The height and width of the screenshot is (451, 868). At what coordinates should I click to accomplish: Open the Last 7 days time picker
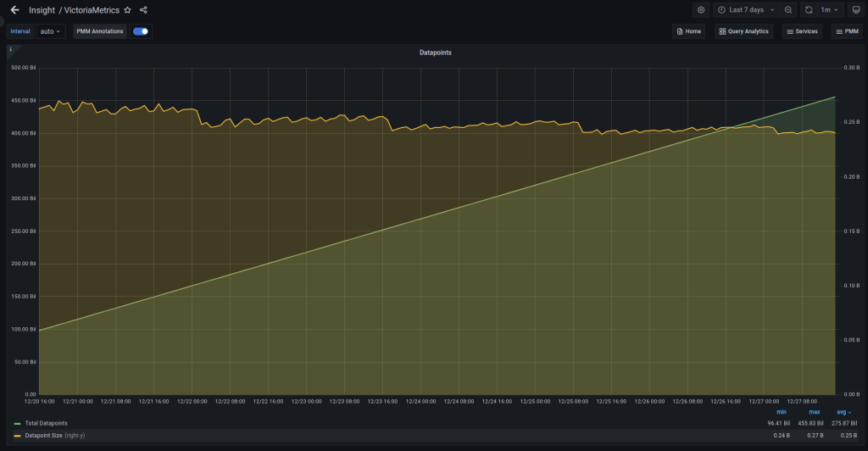coord(745,10)
